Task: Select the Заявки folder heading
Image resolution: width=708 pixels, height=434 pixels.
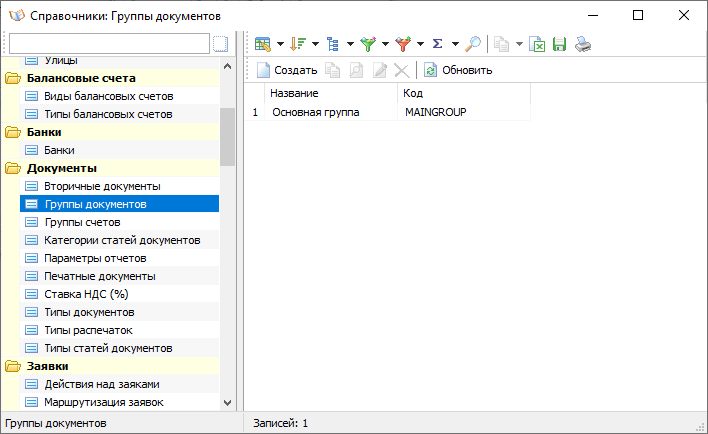Action: pos(47,366)
